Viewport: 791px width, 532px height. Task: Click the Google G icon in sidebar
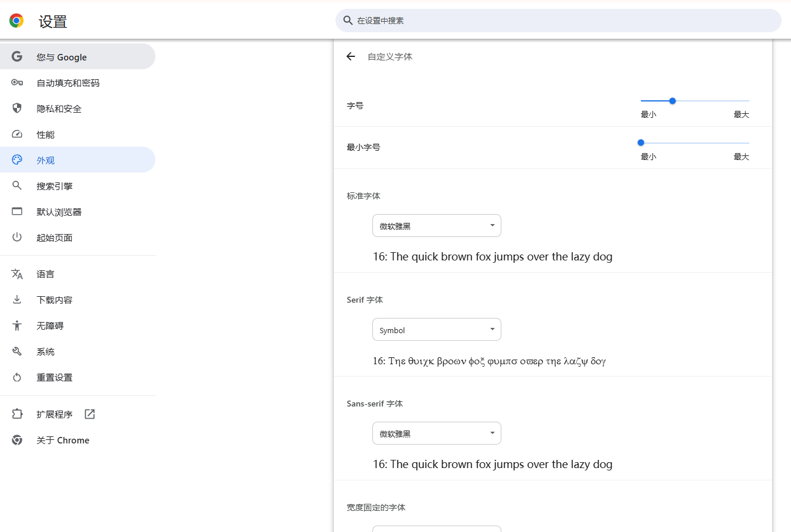17,56
